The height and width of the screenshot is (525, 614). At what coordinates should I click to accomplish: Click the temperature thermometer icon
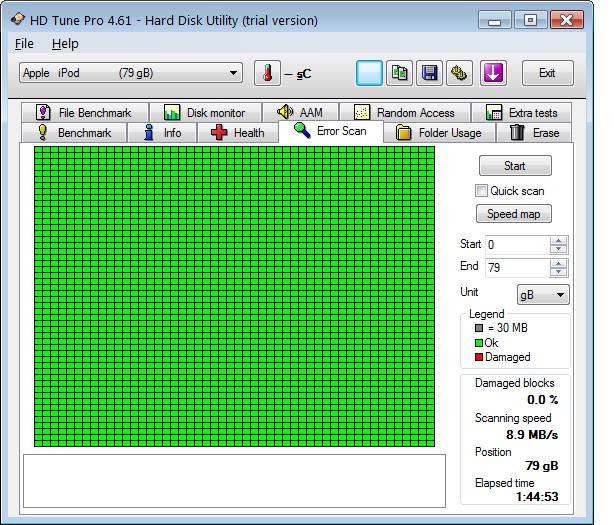267,73
